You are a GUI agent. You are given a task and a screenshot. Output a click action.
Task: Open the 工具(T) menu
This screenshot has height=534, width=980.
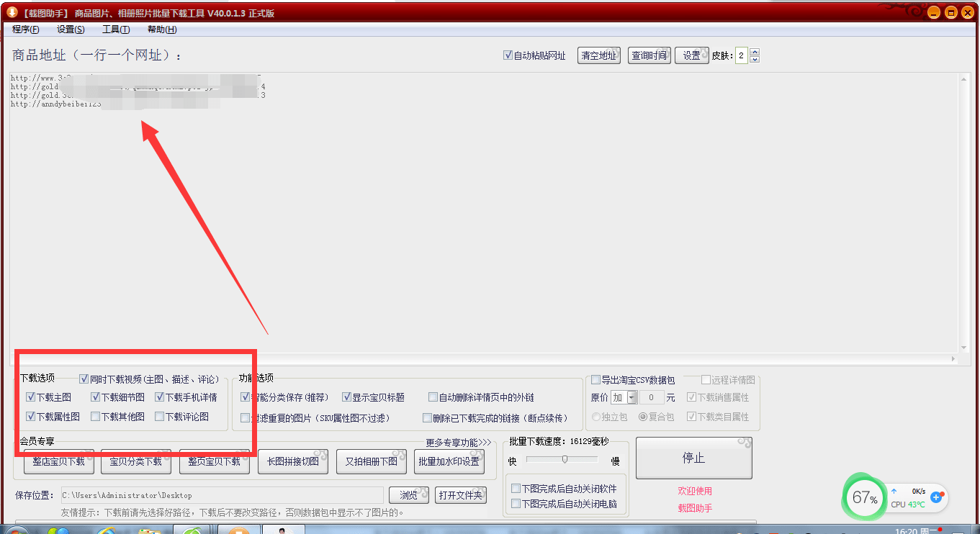(x=116, y=30)
